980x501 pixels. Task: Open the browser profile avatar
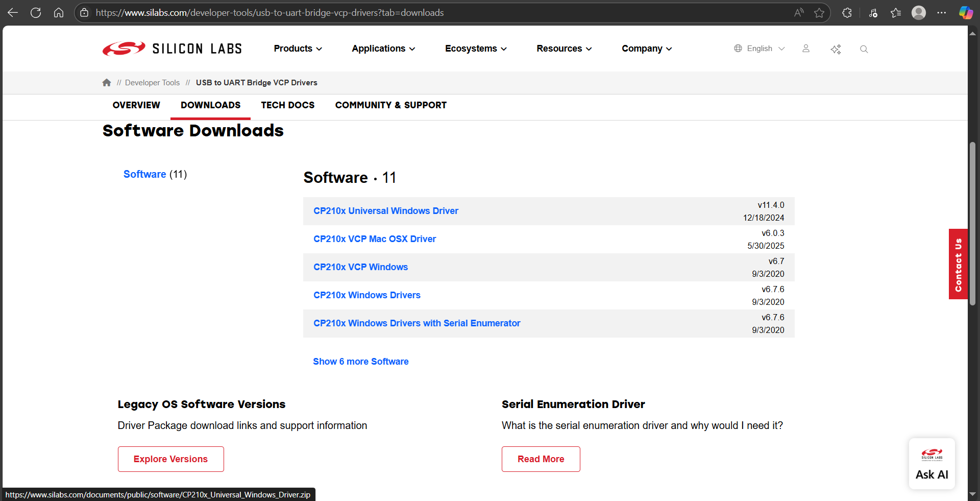(x=919, y=13)
